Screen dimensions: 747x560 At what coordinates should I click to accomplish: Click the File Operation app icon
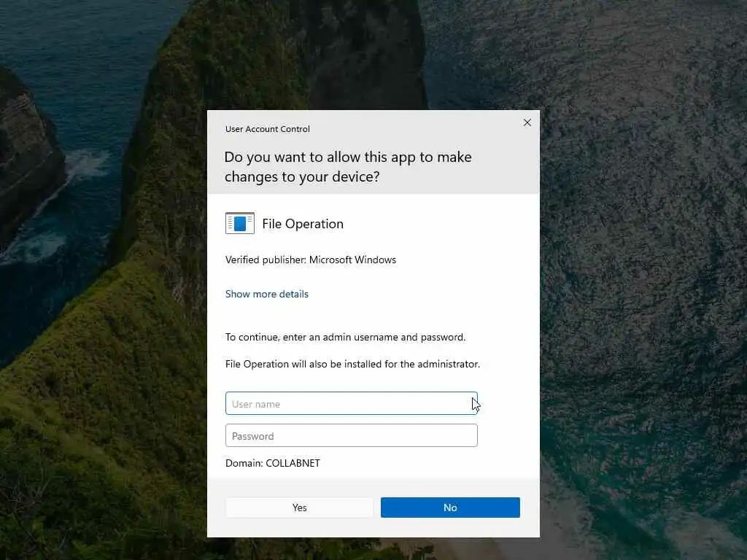(x=239, y=223)
